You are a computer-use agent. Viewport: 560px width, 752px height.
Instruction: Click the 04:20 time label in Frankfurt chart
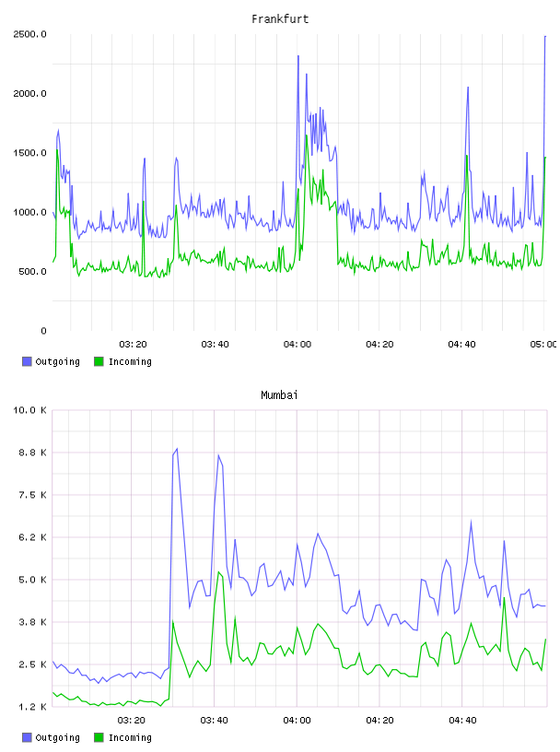tap(379, 345)
